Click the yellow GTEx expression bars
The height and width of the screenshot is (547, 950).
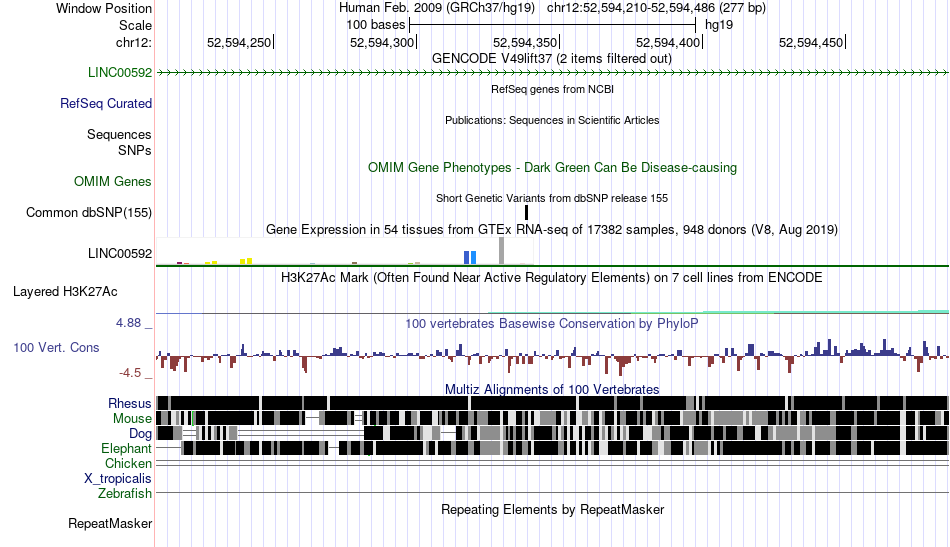tap(246, 261)
